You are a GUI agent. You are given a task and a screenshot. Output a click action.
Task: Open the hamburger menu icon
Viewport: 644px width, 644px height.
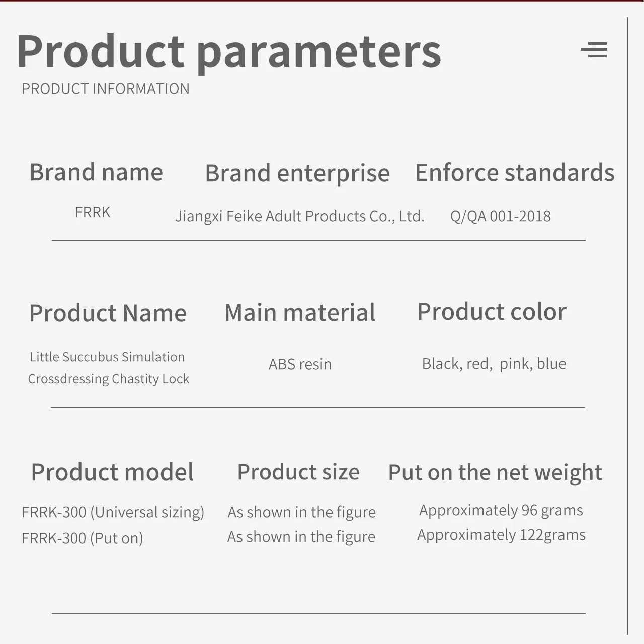[x=594, y=50]
